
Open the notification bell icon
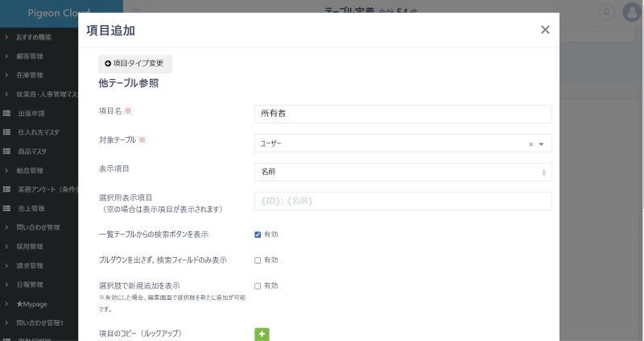(x=607, y=13)
